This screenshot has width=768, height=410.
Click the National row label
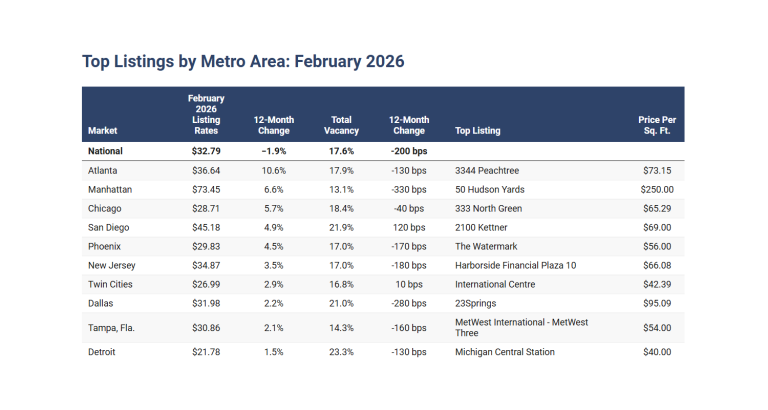point(107,152)
